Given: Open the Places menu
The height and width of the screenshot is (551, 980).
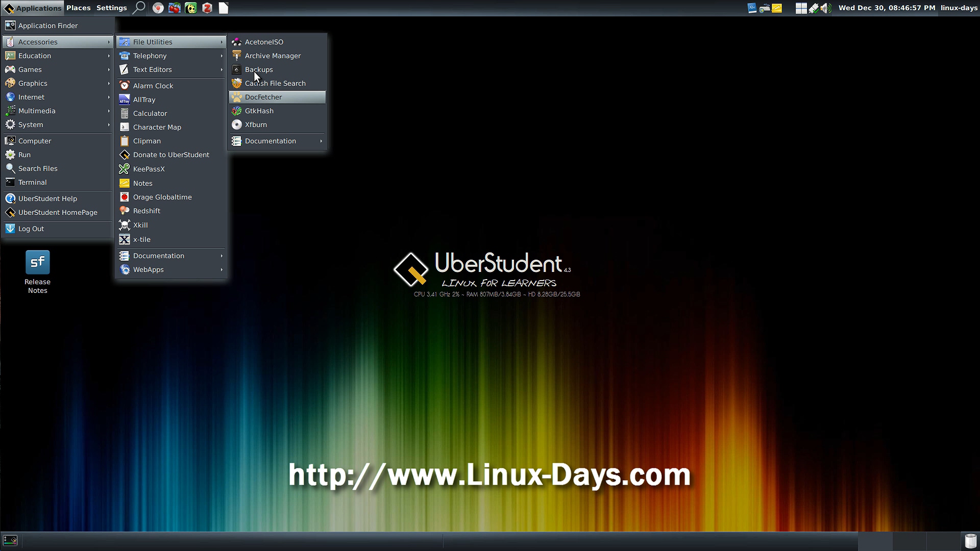Looking at the screenshot, I should click(x=78, y=8).
